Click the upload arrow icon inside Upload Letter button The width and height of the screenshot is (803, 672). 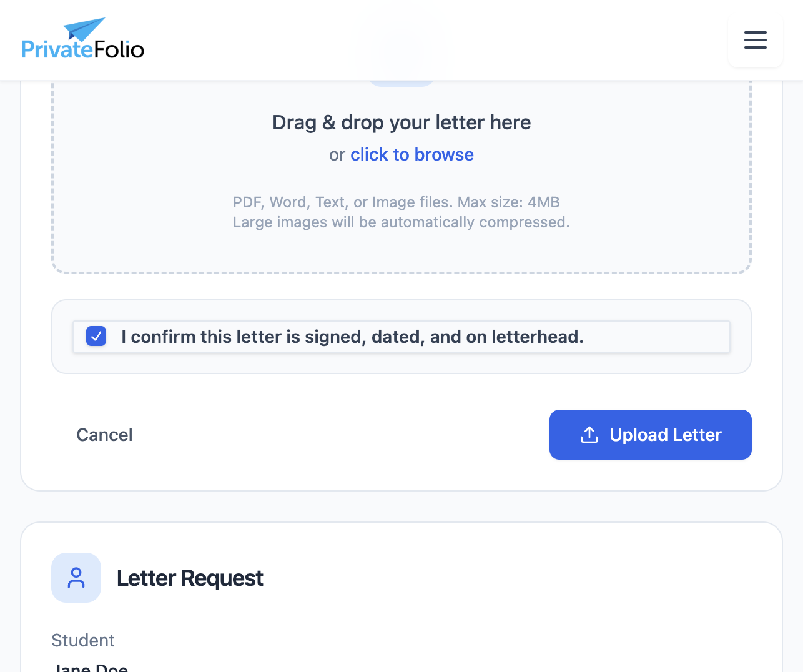coord(589,435)
